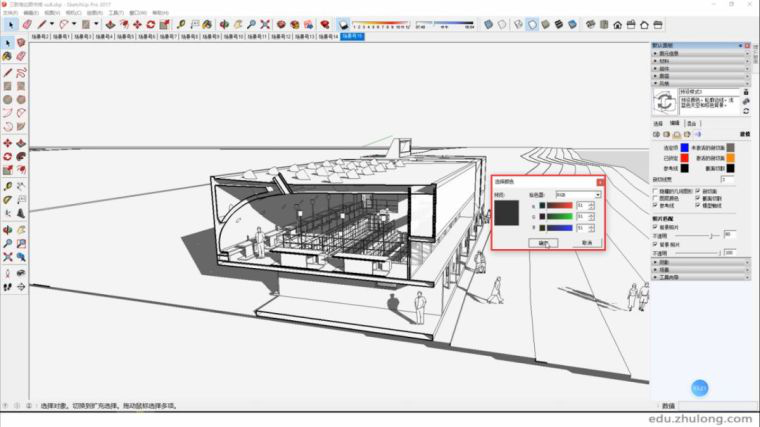Click 确定 button in color dialog
Viewport: 760px width, 427px height.
[545, 242]
